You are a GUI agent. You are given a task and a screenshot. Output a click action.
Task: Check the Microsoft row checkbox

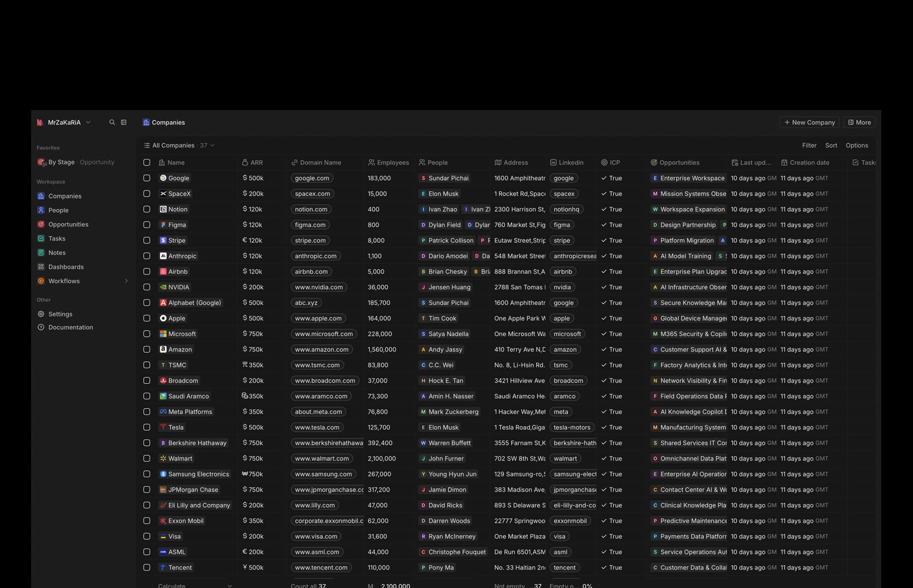click(x=147, y=334)
